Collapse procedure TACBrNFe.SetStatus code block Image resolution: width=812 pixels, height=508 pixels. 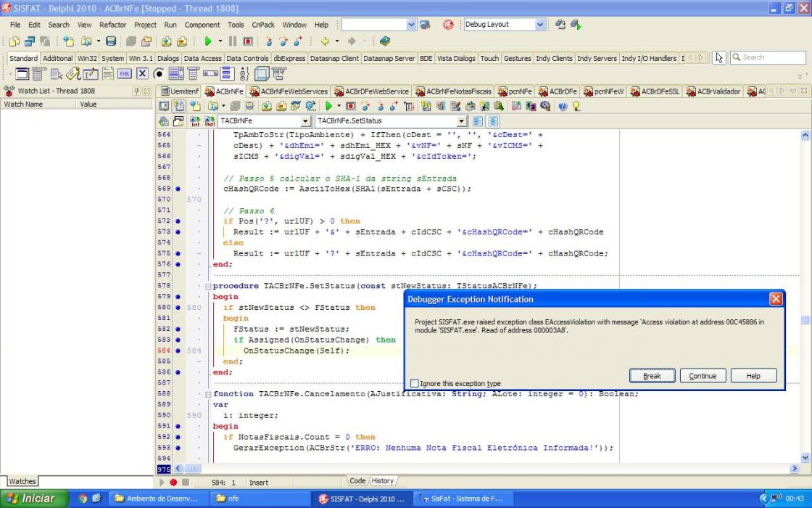tap(208, 286)
